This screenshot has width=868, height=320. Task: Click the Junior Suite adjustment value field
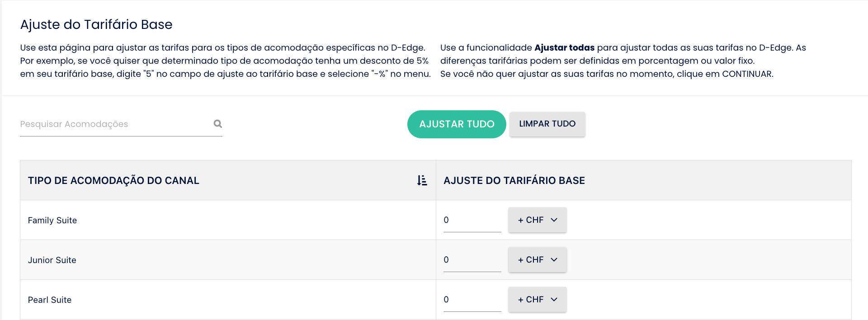tap(472, 260)
